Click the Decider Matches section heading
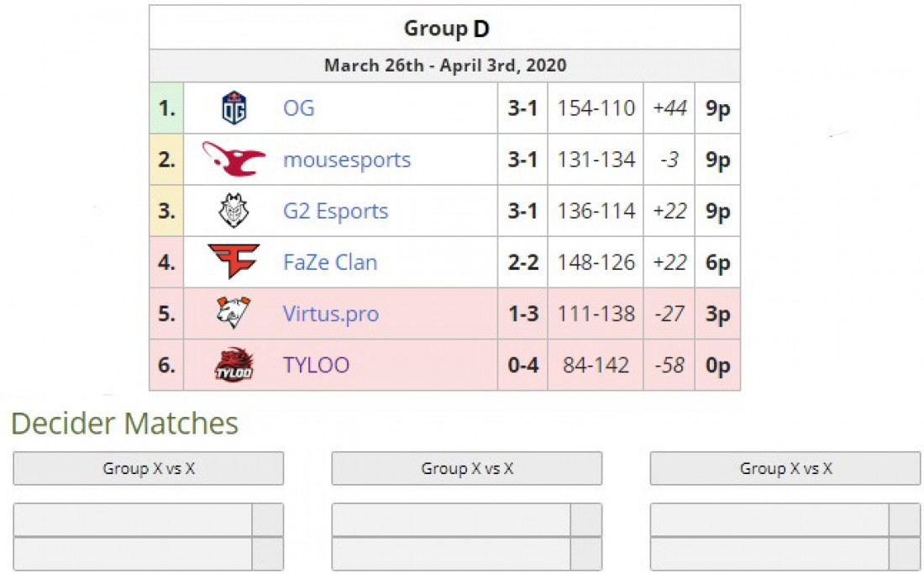Screen dimensions: 924x574 [125, 423]
